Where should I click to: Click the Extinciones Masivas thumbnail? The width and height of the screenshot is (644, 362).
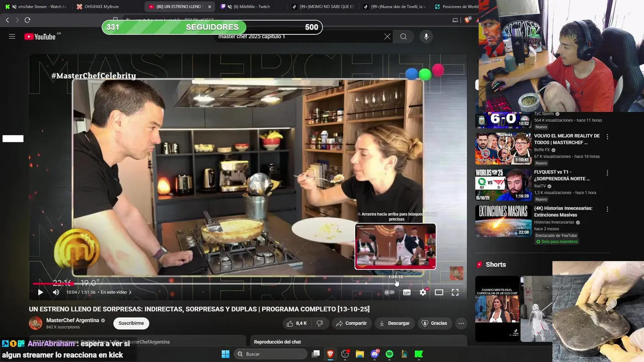504,221
